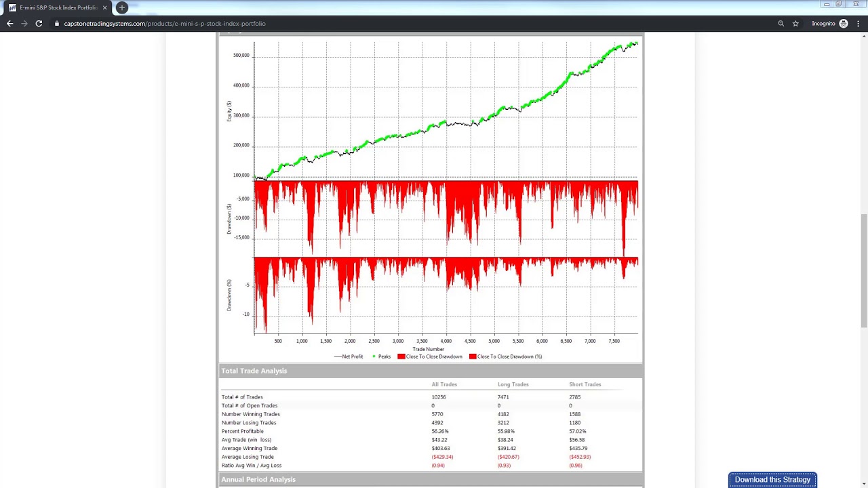Screen dimensions: 868x488
Task: Click the $435.79 short average winning value
Action: (578, 448)
